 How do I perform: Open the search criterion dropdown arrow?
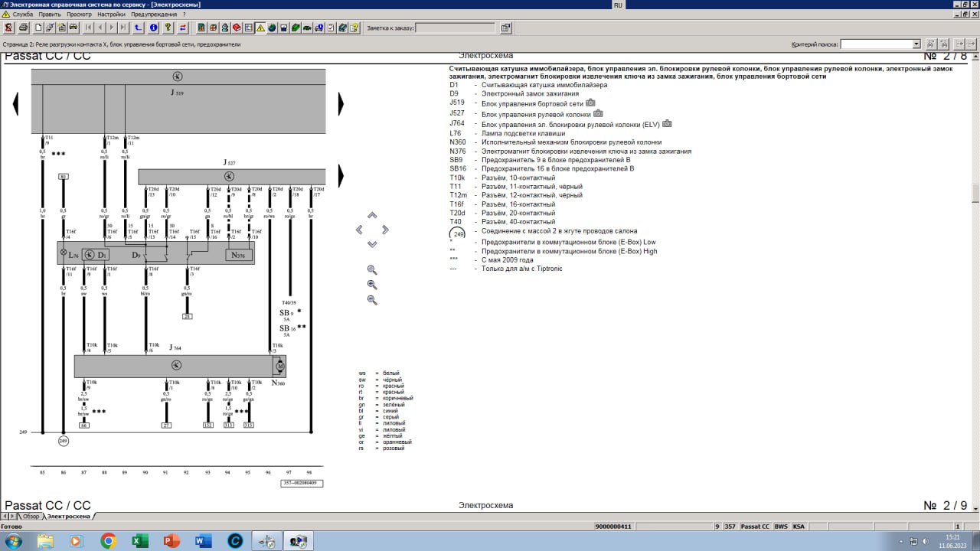[x=916, y=44]
